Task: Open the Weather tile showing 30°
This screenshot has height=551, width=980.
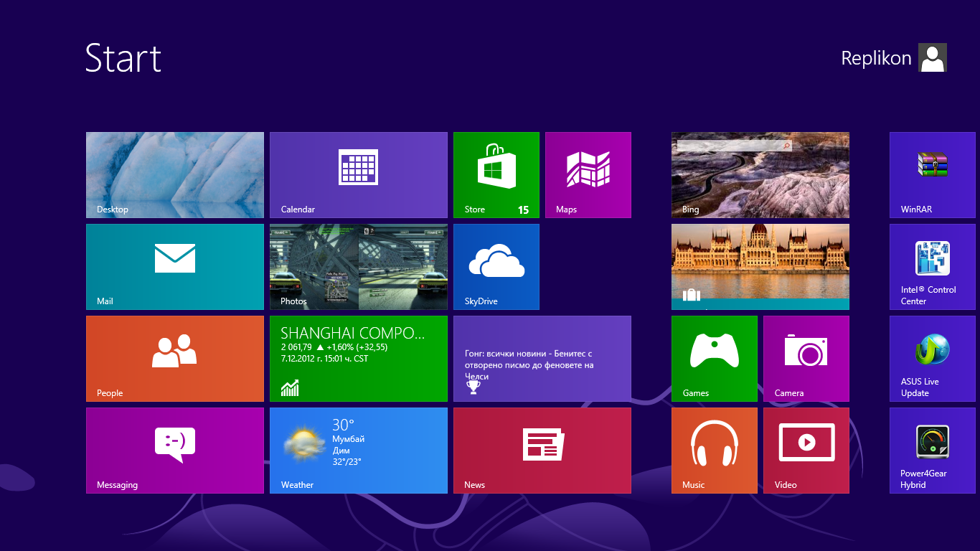Action: [358, 450]
